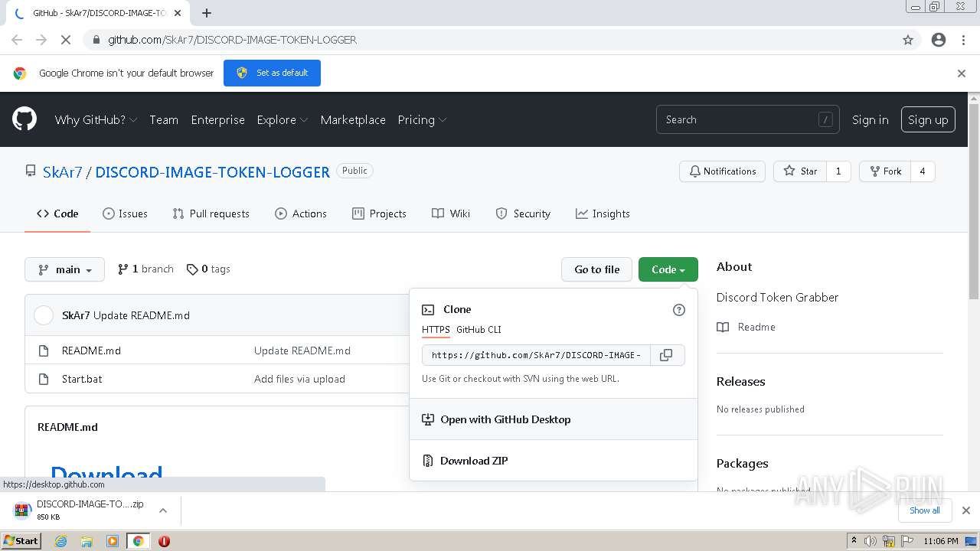
Task: Star the repository
Action: 800,171
